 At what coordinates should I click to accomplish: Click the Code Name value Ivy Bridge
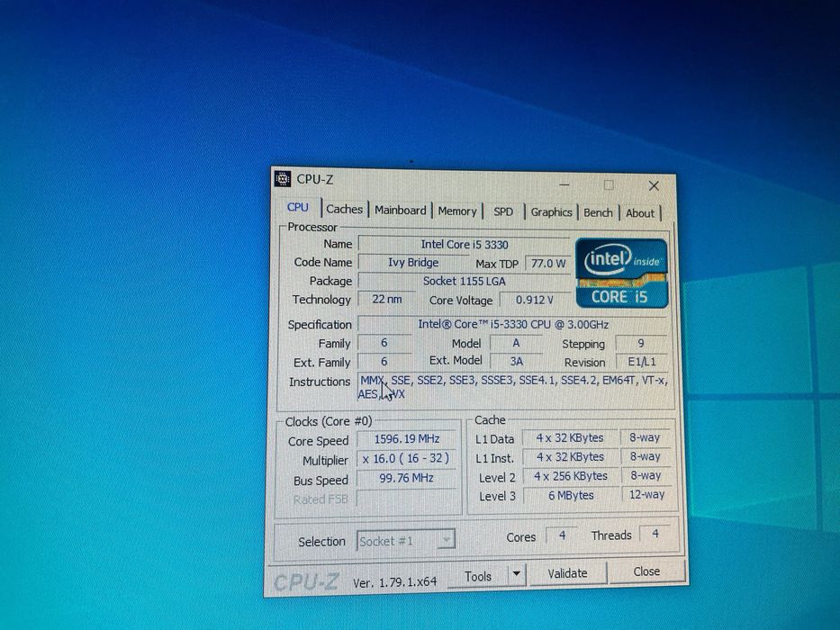pos(413,263)
